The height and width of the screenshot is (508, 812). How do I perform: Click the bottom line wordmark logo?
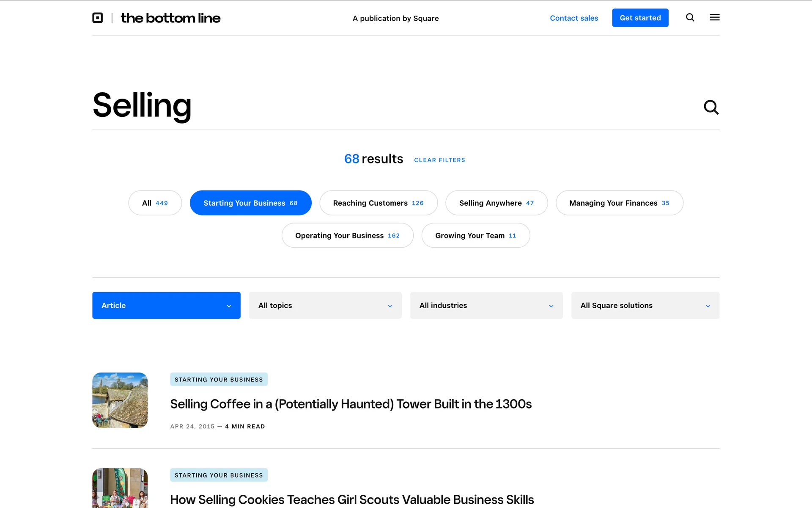pos(170,18)
